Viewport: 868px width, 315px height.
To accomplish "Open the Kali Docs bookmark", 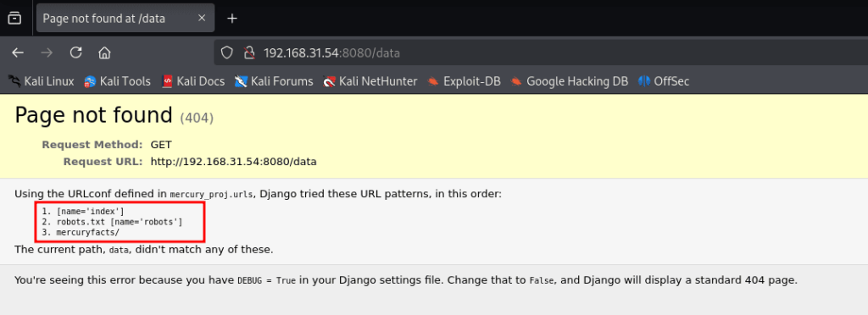I will tap(193, 82).
